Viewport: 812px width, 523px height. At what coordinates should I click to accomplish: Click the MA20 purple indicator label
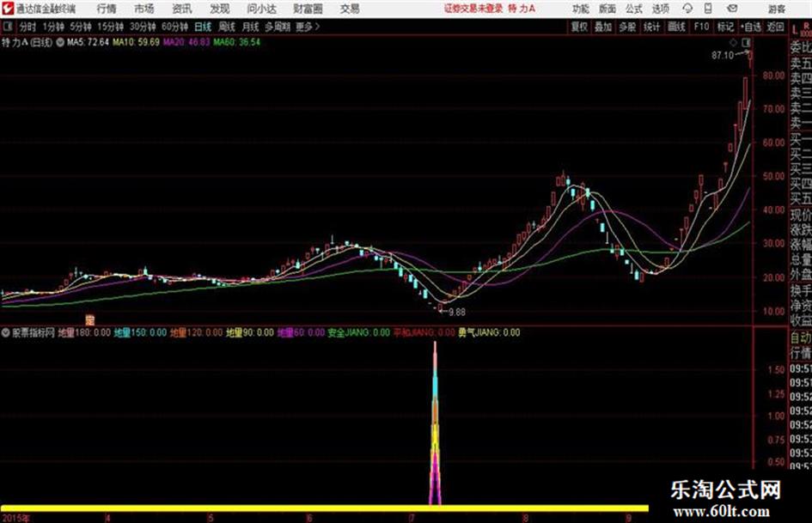186,42
